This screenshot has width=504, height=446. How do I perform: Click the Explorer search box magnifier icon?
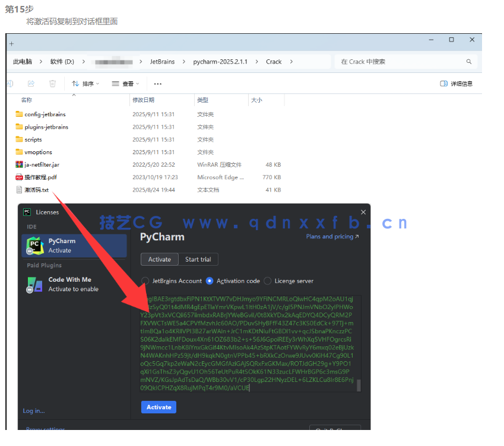[x=469, y=61]
